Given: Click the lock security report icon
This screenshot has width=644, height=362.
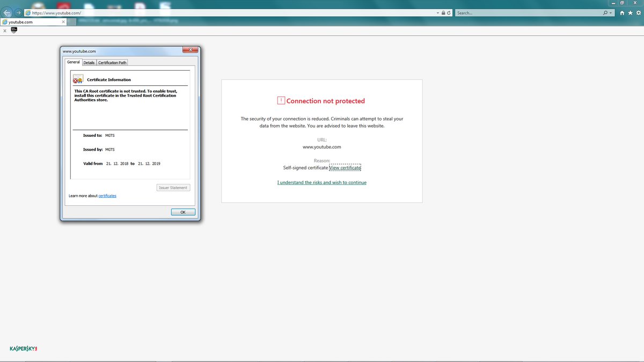Looking at the screenshot, I should tap(443, 13).
